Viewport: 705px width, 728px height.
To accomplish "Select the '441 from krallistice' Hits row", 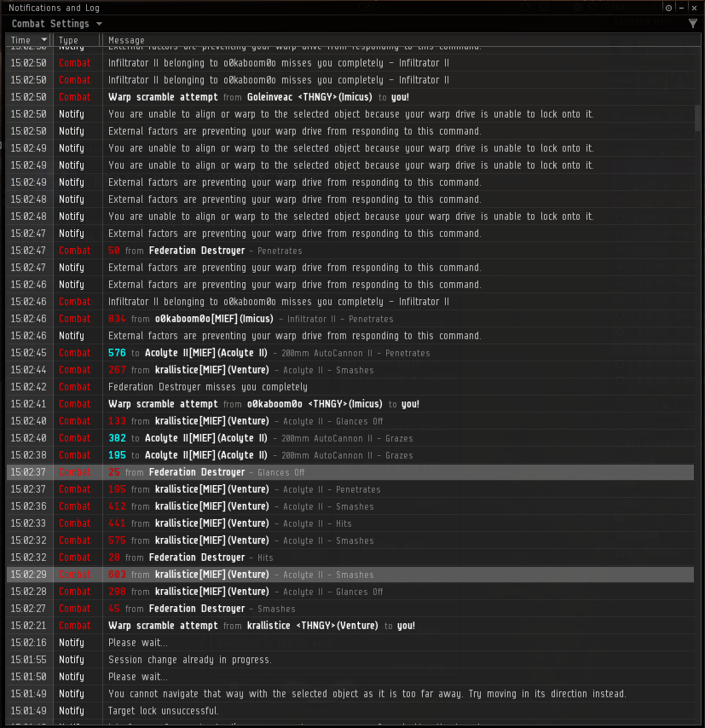I will click(350, 523).
